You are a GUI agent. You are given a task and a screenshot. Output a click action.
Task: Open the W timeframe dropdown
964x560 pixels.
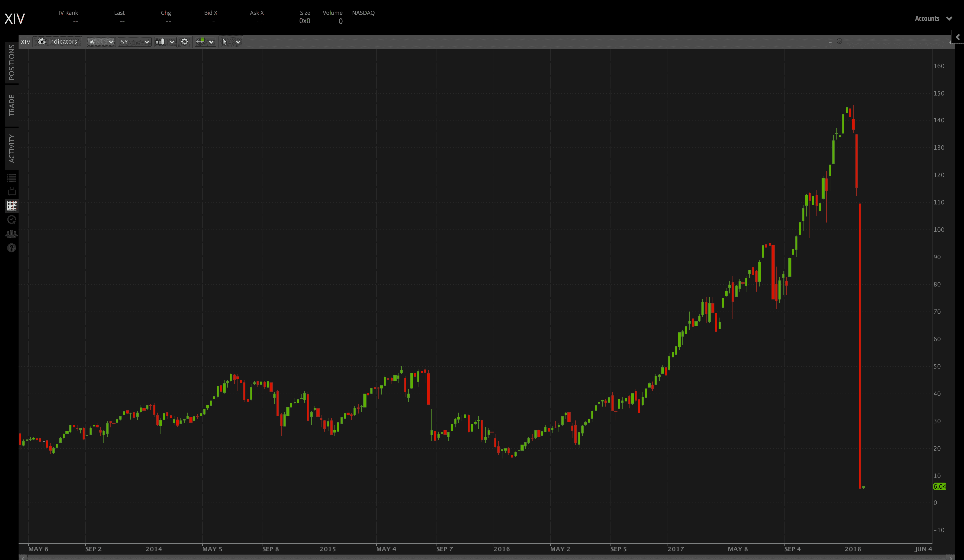pos(101,42)
